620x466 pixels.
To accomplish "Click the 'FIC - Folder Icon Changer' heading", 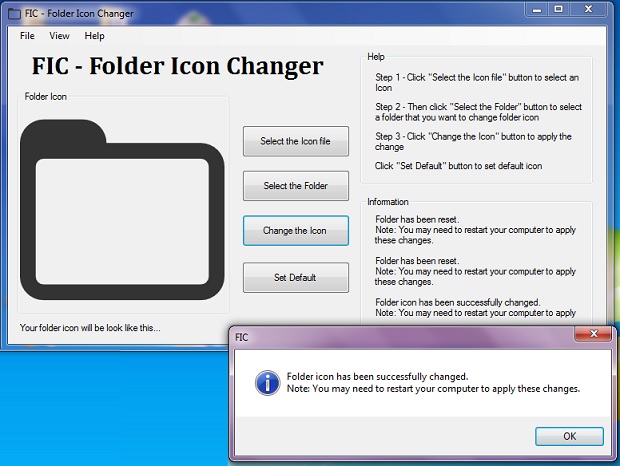I will (x=178, y=66).
